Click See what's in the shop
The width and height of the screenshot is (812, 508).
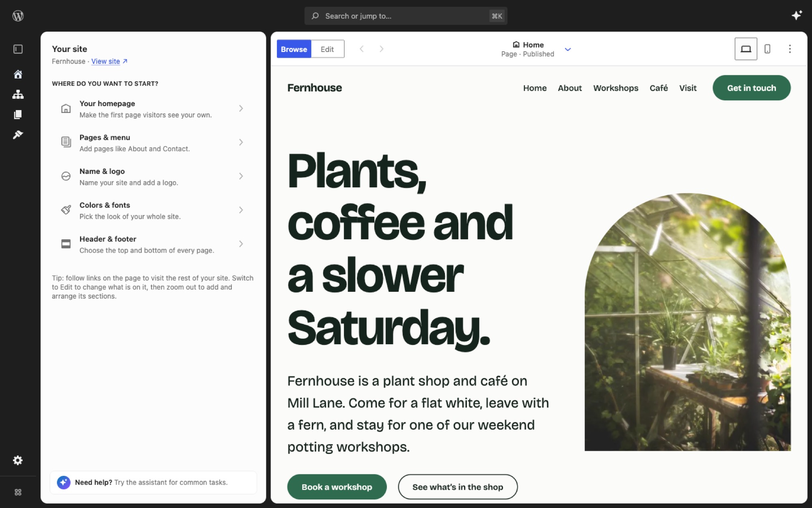[458, 487]
